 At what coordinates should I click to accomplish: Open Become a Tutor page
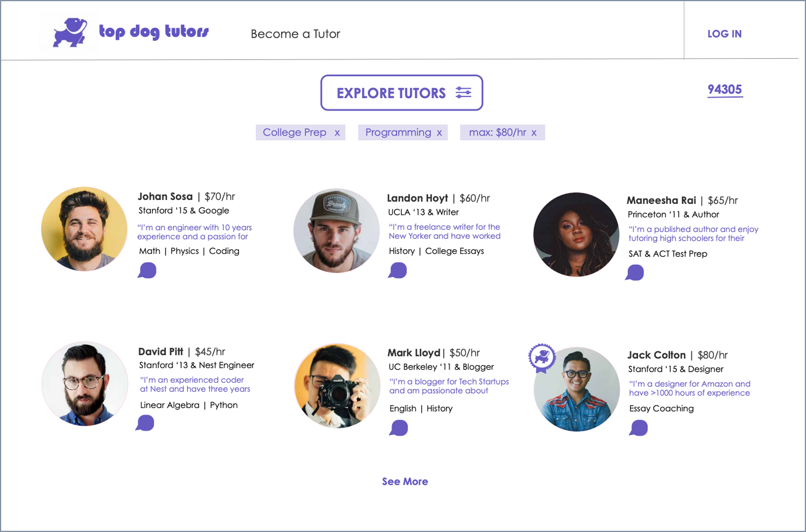(x=295, y=34)
